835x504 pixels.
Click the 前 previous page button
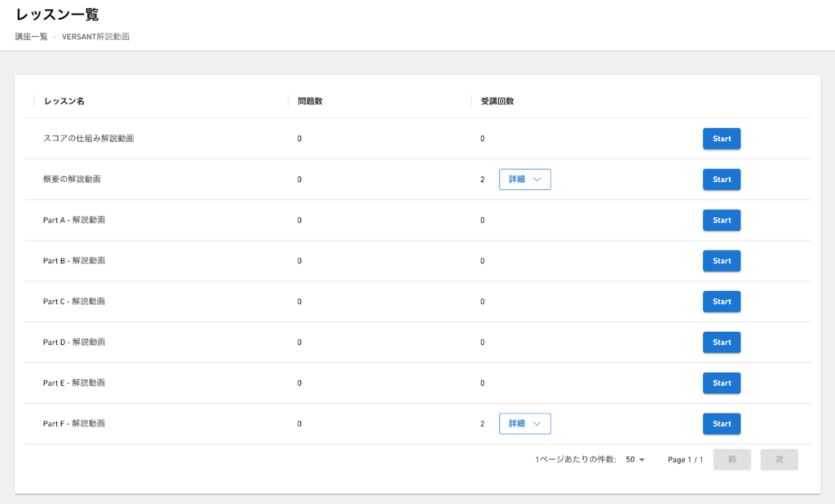[731, 460]
